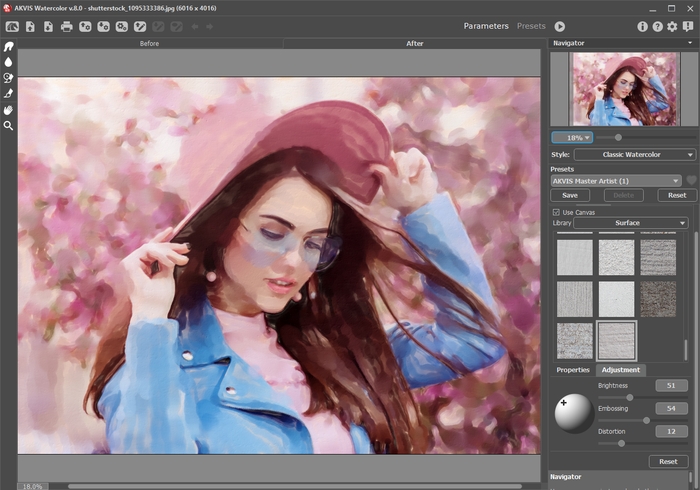Open the Preferences gear icon
Screen dimensions: 700x490
[x=672, y=27]
